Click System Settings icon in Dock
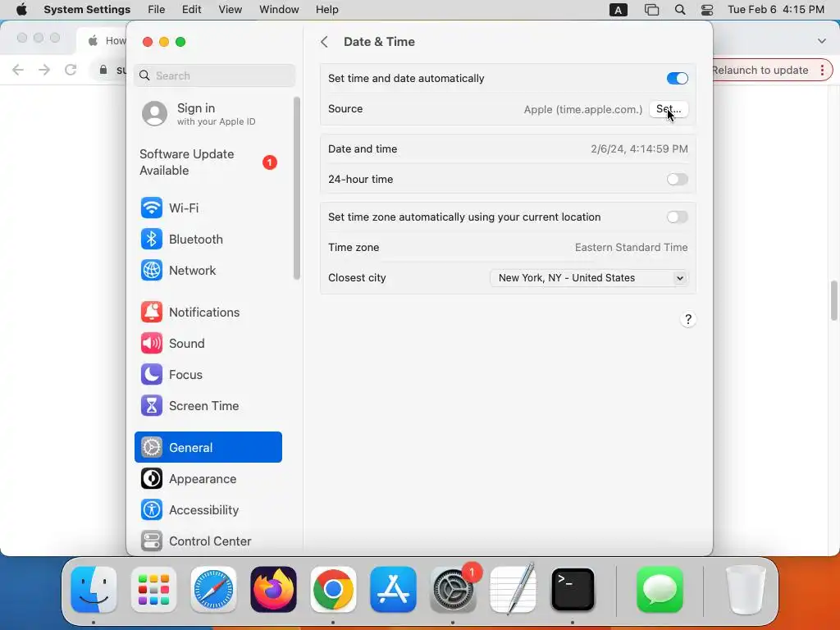This screenshot has height=630, width=840. pos(453,589)
